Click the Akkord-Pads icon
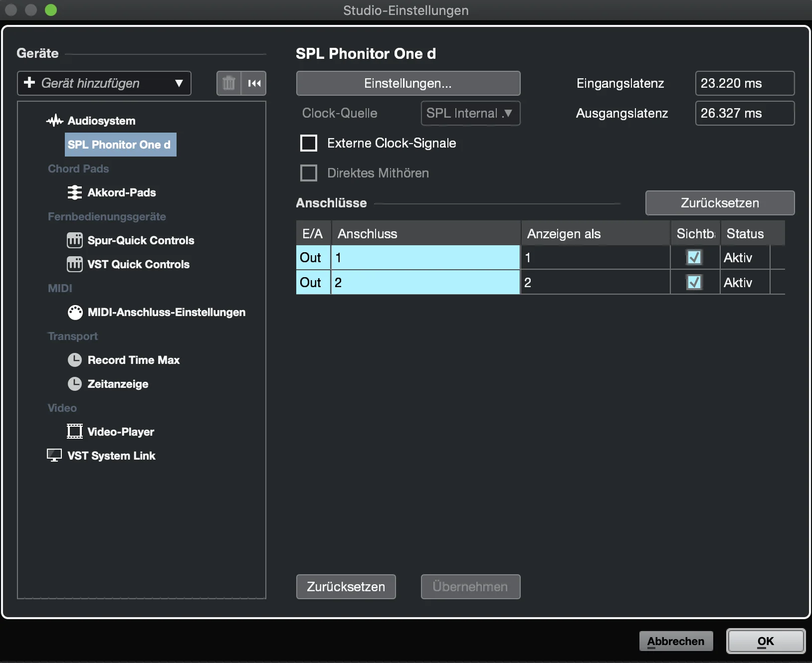Image resolution: width=812 pixels, height=663 pixels. (74, 192)
